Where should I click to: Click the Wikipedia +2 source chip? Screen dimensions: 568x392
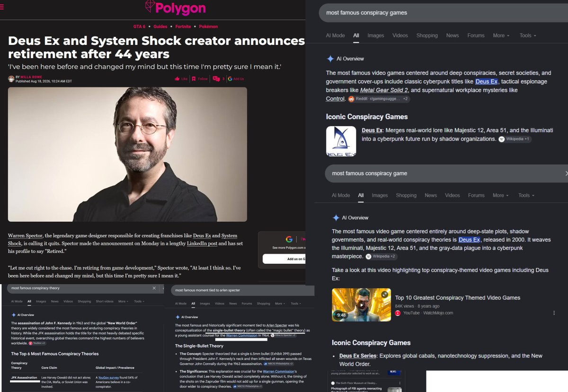click(382, 256)
